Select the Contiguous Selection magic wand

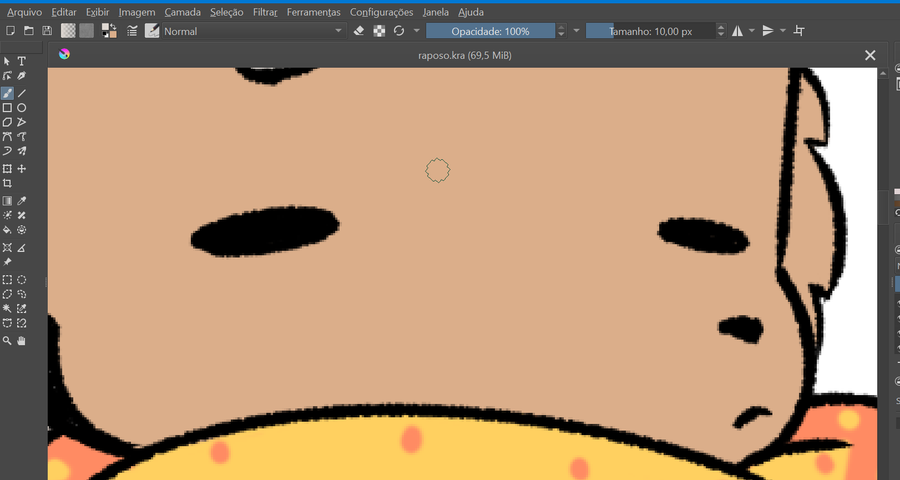coord(7,308)
